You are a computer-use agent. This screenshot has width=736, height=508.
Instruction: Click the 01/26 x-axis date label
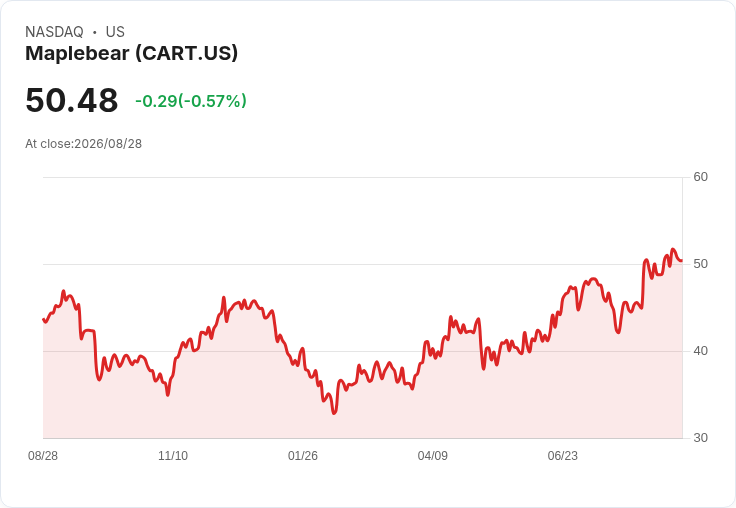[303, 455]
